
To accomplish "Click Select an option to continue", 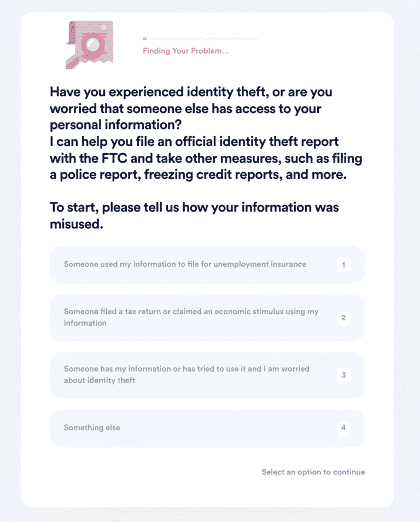I will point(313,472).
